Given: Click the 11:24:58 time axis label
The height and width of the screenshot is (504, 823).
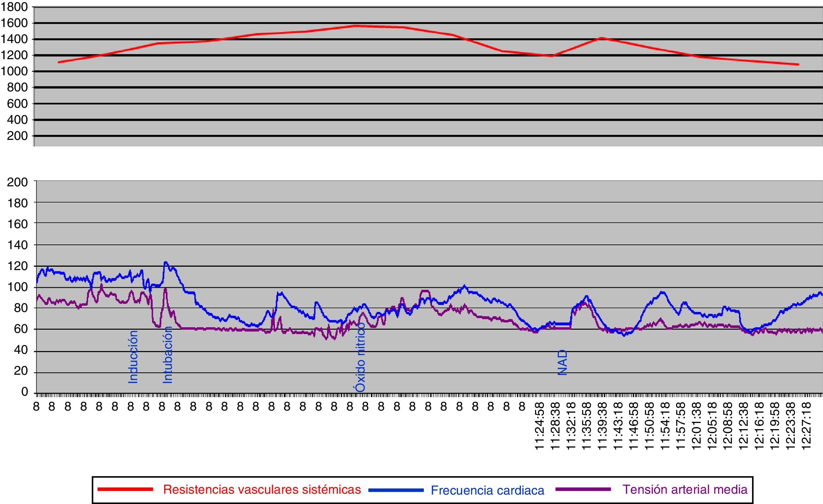Looking at the screenshot, I should pos(540,426).
